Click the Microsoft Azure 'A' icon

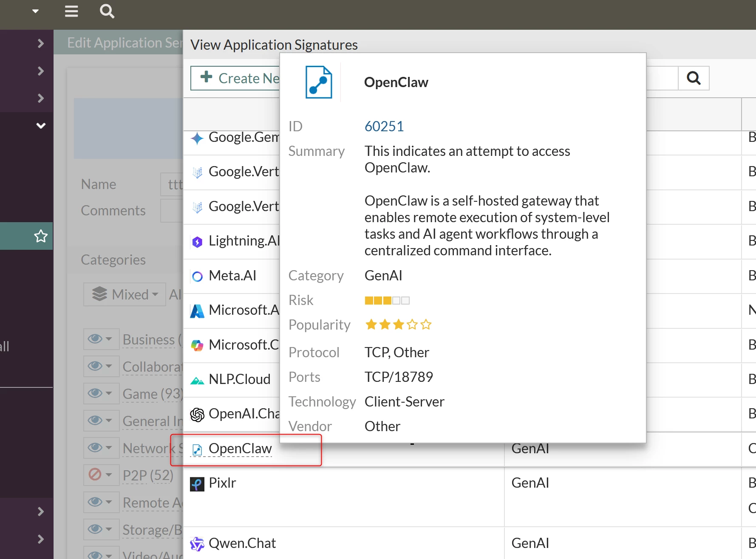197,311
